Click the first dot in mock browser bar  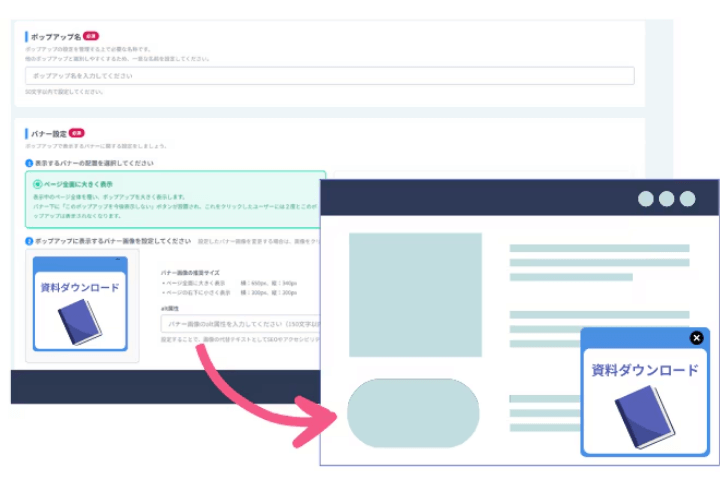pyautogui.click(x=646, y=198)
